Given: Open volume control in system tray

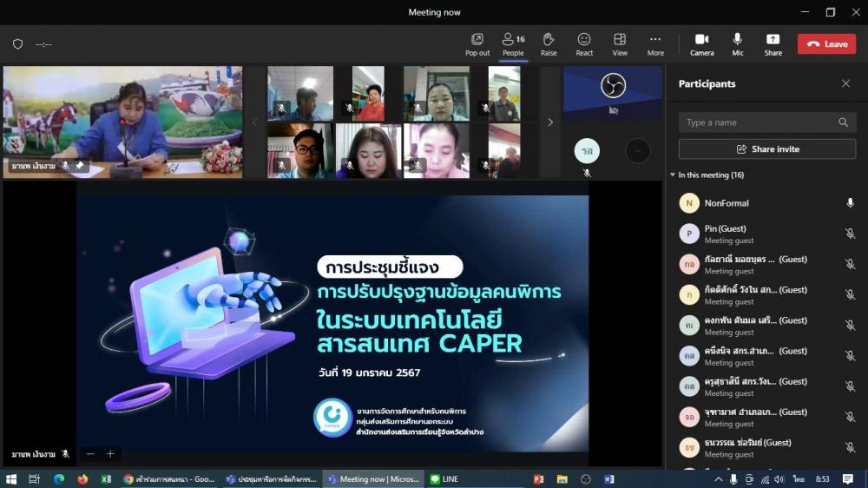Looking at the screenshot, I should [779, 479].
